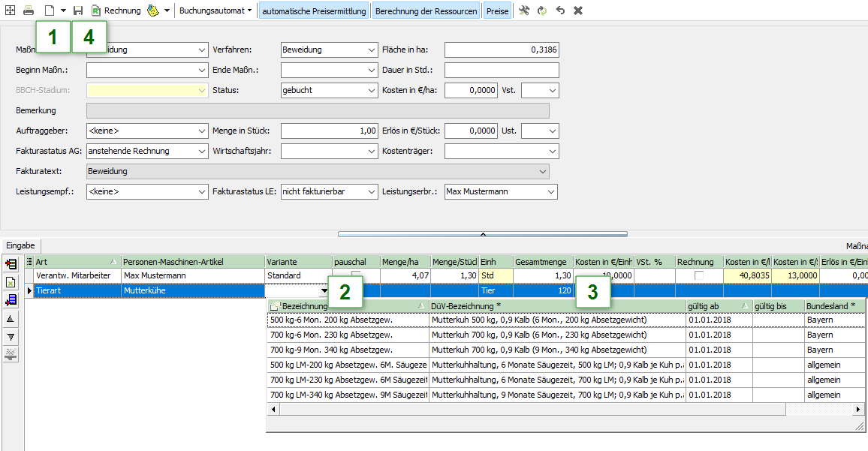Select the 700 kg-9 Mon. 340 kg Absetzgew. entry
Screen dimensions: 868x451
(342, 350)
